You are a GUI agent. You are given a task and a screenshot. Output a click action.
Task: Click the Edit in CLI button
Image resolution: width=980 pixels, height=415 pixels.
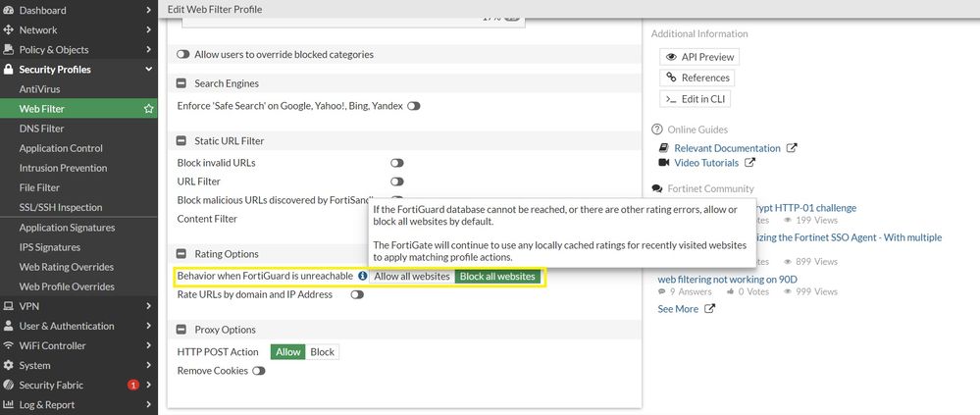click(x=696, y=99)
